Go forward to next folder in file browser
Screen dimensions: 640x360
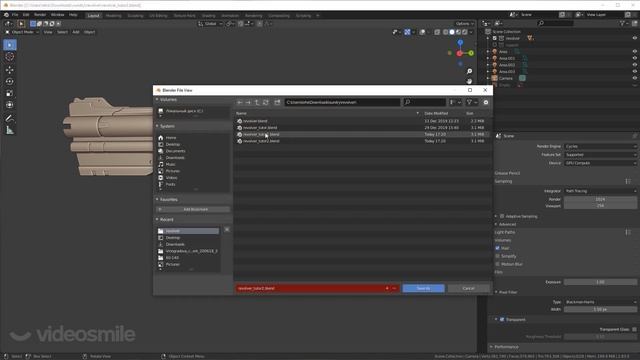tap(248, 102)
